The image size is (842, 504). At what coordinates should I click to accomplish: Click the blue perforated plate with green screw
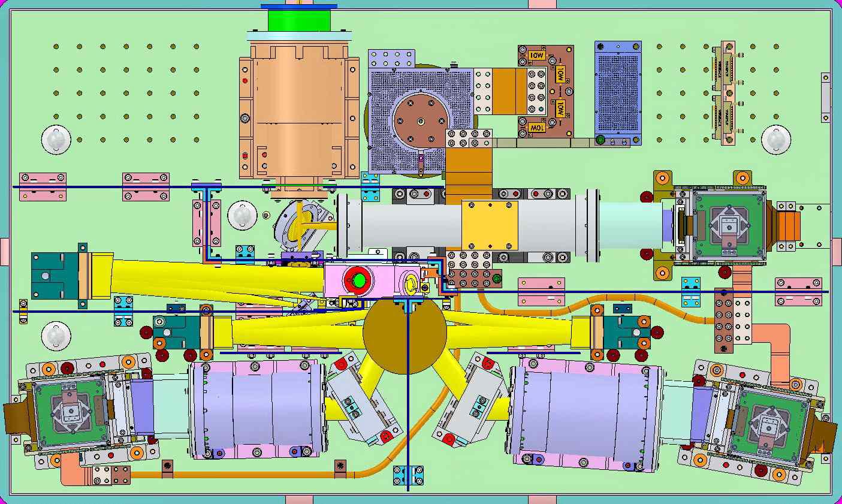coord(618,93)
